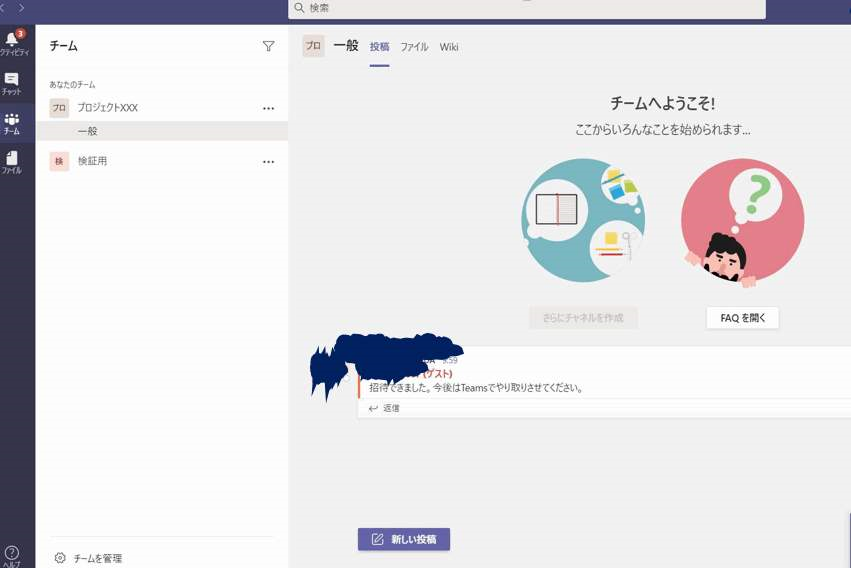Click the reply arrow icon
This screenshot has height=568, width=851.
373,409
